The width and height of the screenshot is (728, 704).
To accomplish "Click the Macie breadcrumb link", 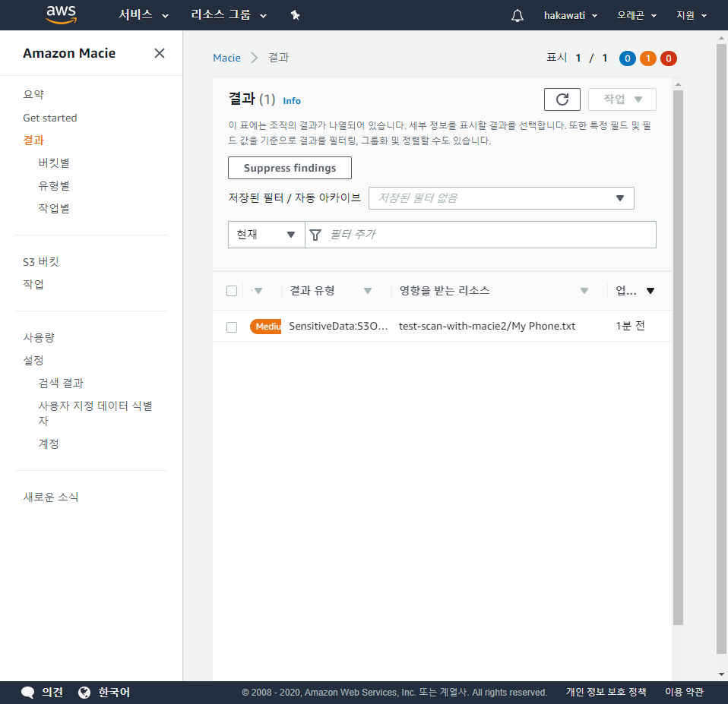I will tap(226, 58).
